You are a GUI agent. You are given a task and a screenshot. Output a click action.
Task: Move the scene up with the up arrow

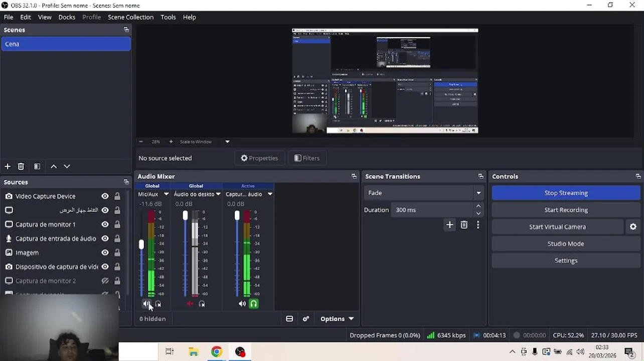[54, 166]
